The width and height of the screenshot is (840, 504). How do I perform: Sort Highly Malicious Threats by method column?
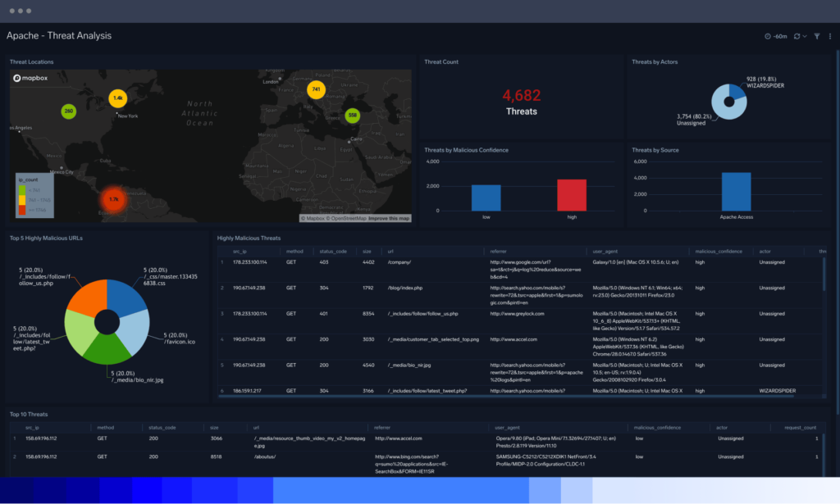click(294, 252)
